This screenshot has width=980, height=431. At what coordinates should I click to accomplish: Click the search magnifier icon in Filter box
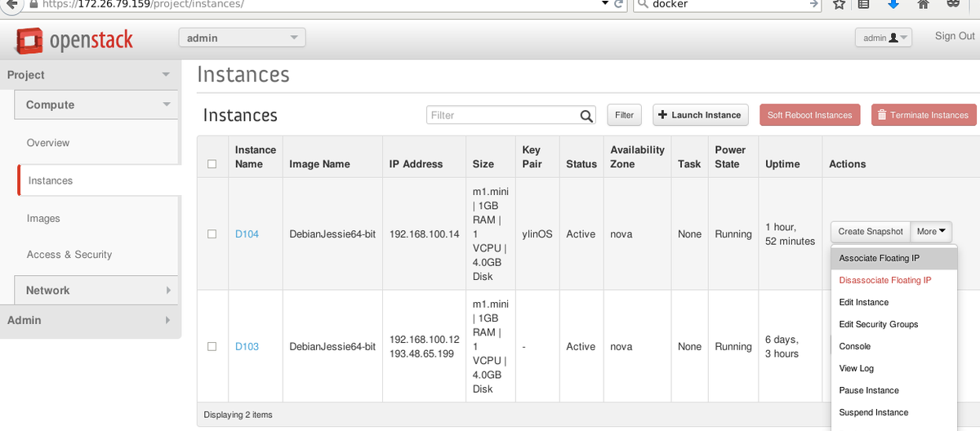point(586,116)
